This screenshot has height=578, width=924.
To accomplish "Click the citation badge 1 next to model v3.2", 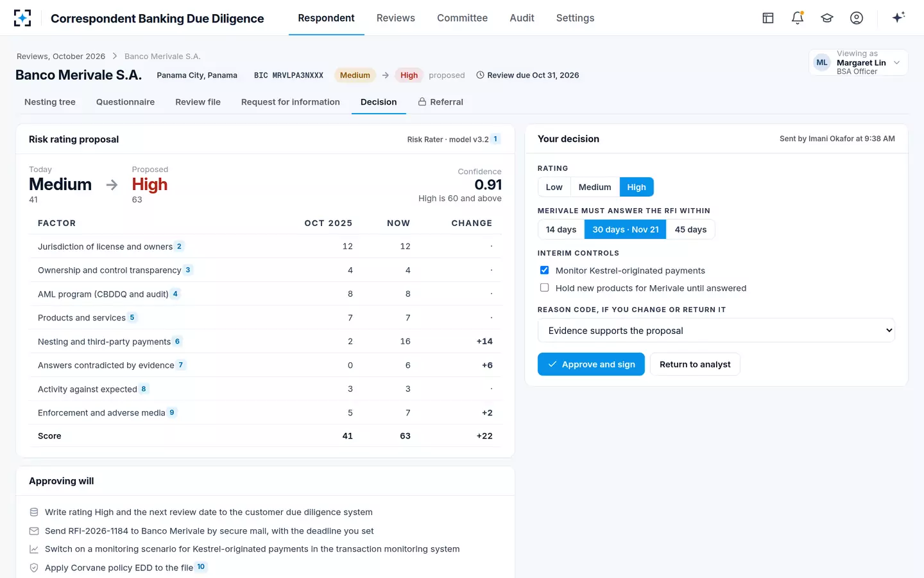I will [x=495, y=139].
